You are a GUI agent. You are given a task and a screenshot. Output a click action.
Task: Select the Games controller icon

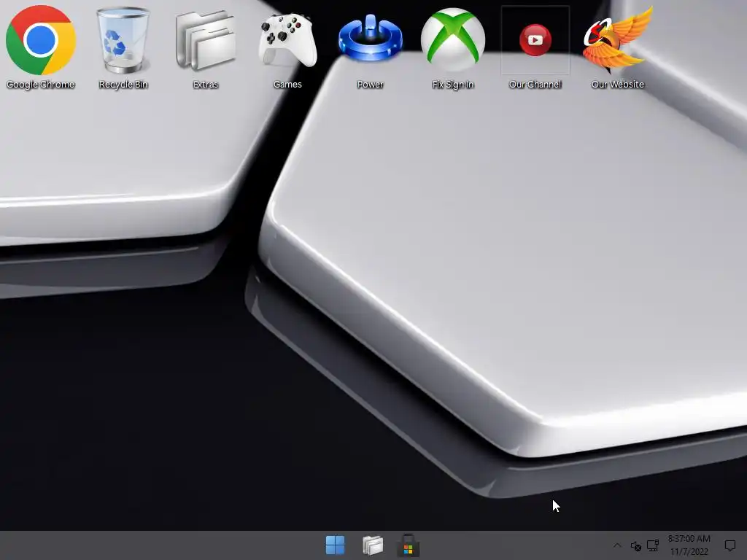click(287, 41)
